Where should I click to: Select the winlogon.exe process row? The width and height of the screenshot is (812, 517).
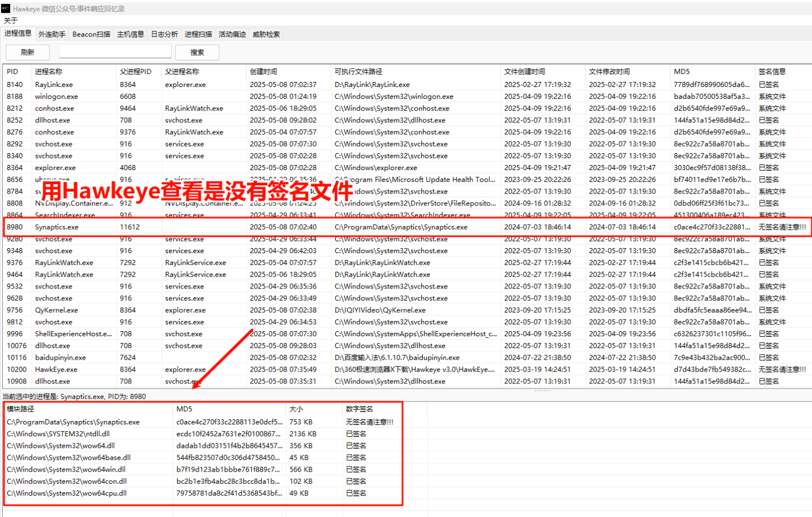(407, 97)
